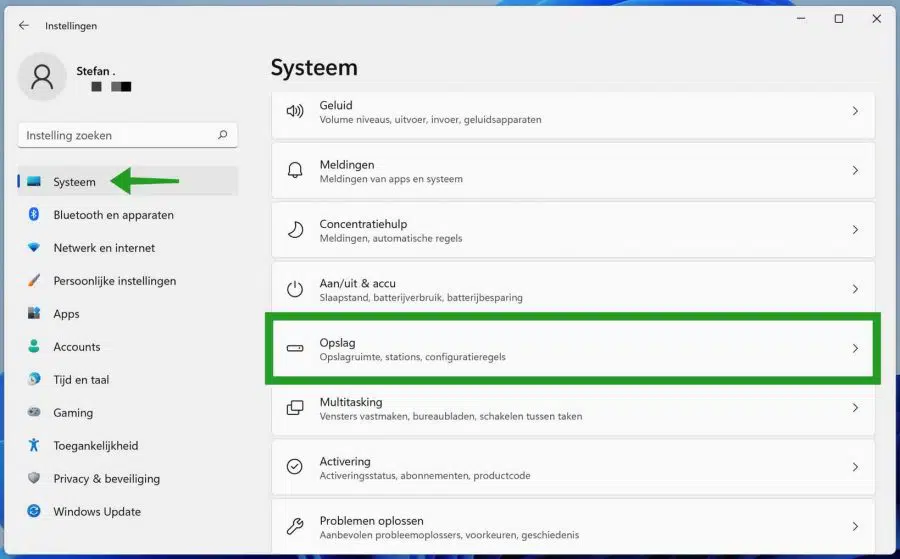Open the Multitasking settings title

tap(351, 402)
